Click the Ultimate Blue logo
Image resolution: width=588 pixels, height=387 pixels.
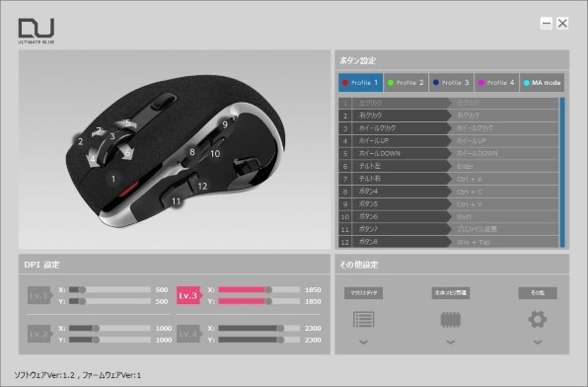(x=37, y=31)
